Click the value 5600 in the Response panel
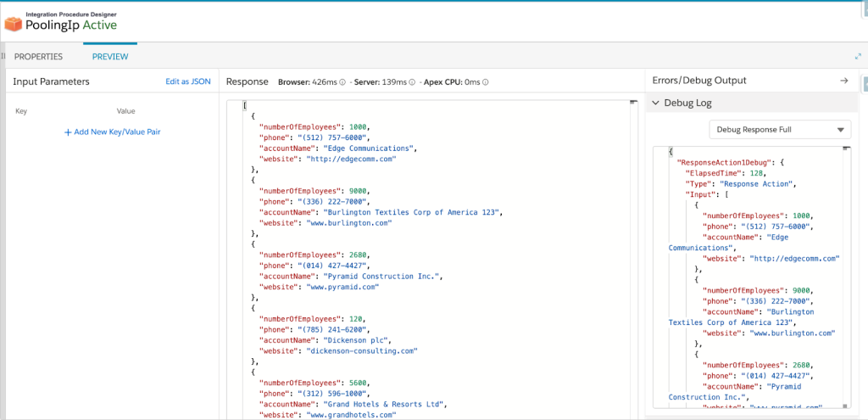The height and width of the screenshot is (420, 868). [359, 383]
